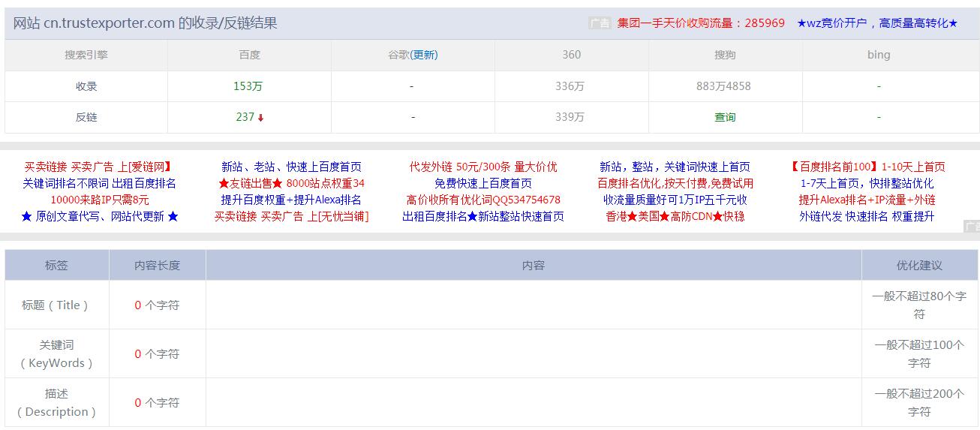Click 高价收所有优化词QQ534754678 link
The image size is (980, 430).
pyautogui.click(x=482, y=200)
